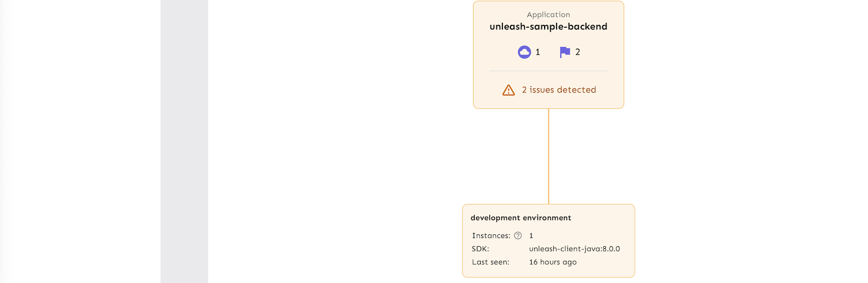Click the gray vertical sidebar strip
The height and width of the screenshot is (283, 868).
(184, 141)
